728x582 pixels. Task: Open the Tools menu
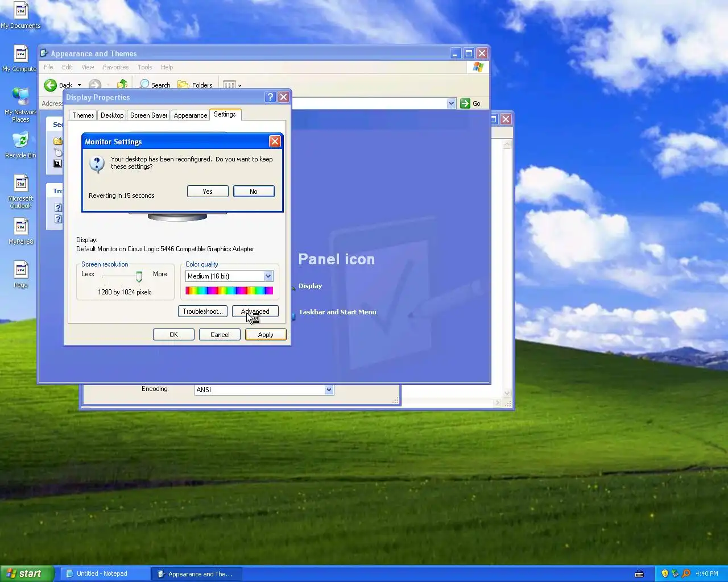pyautogui.click(x=145, y=67)
